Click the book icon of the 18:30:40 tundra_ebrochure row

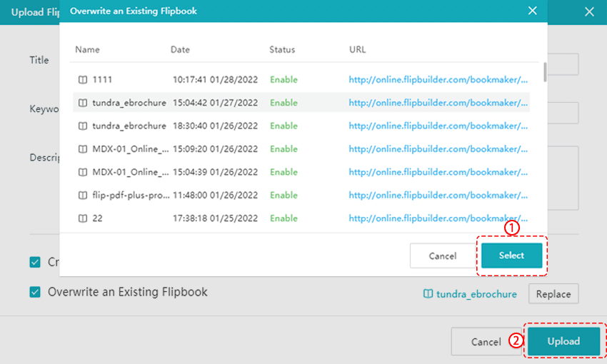82,126
